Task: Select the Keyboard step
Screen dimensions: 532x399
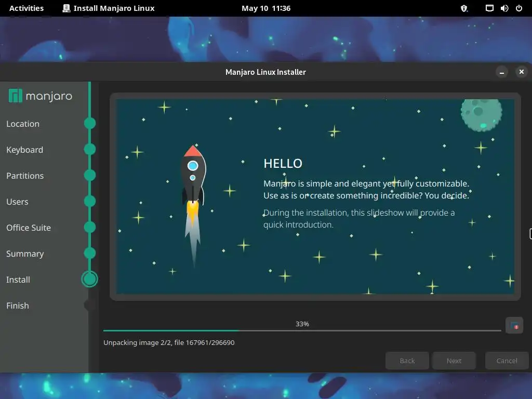Action: (24, 150)
